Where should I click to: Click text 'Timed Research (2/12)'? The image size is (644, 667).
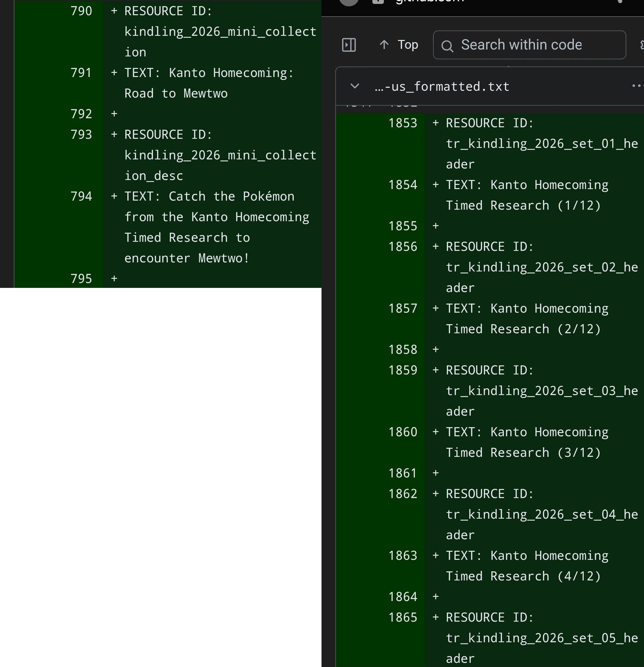pyautogui.click(x=523, y=329)
